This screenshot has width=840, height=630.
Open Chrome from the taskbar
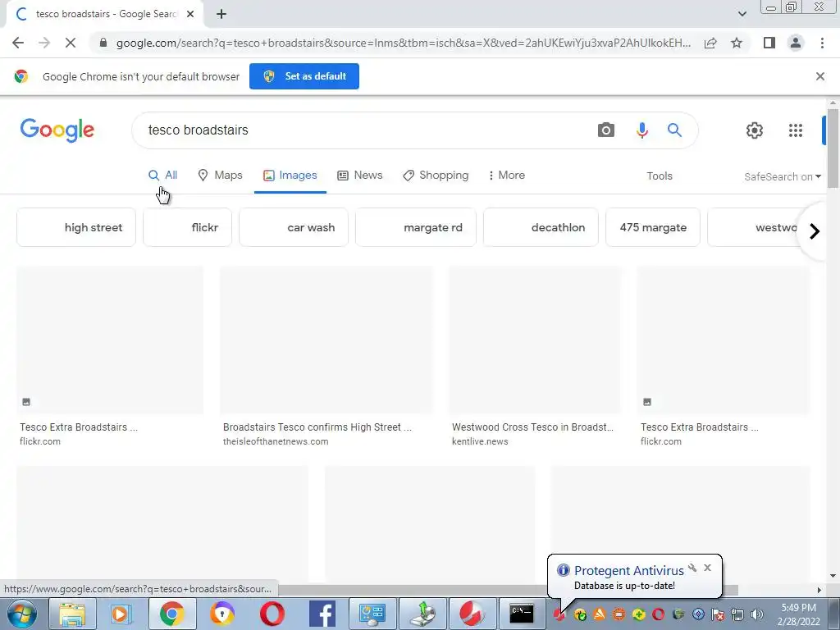coord(171,614)
